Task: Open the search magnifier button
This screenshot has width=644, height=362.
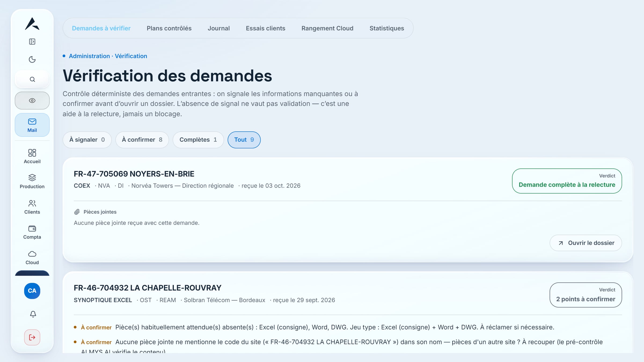Action: pos(32,79)
